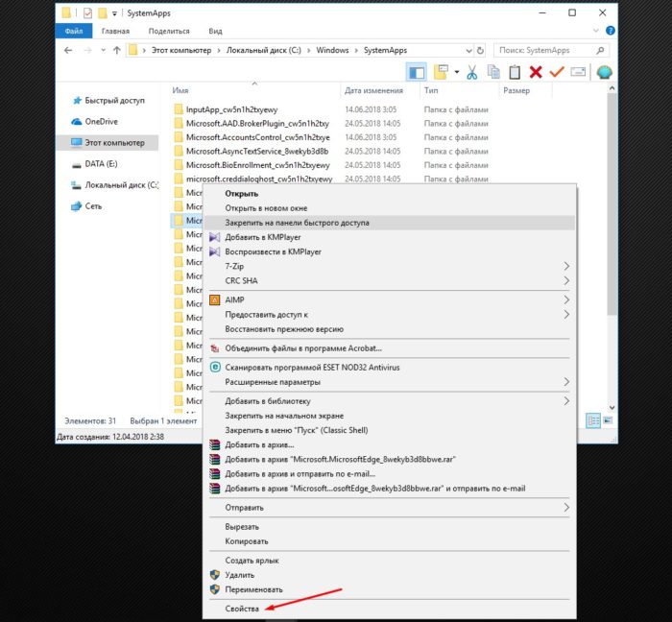Click the red X Delete toolbar icon
The height and width of the screenshot is (622, 672).
click(x=536, y=72)
